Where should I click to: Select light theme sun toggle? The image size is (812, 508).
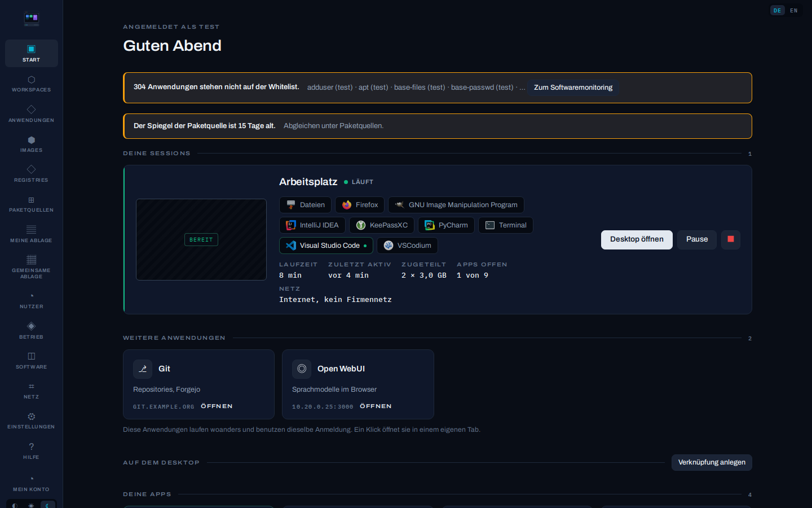(32, 506)
